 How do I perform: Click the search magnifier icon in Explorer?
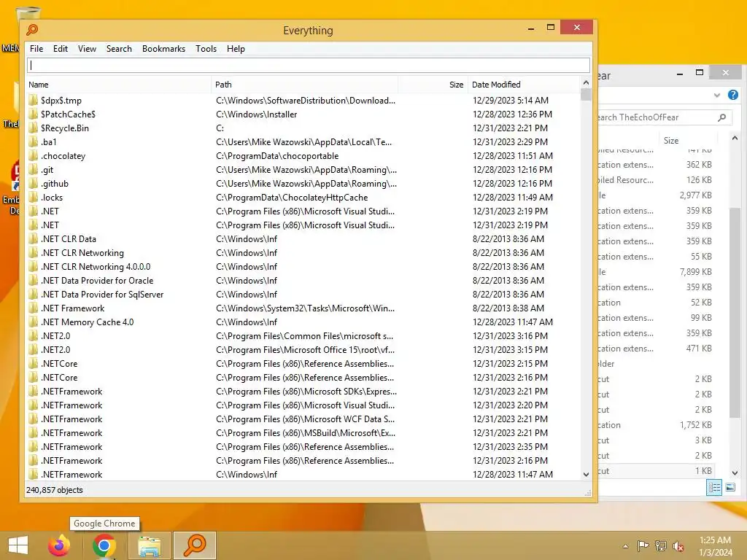722,117
